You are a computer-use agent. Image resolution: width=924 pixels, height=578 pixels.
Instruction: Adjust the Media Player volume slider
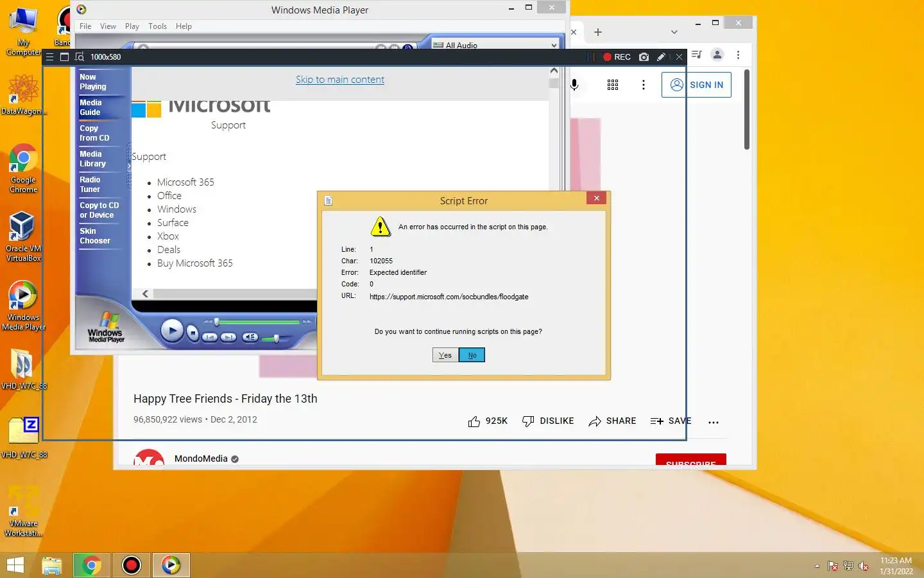tap(277, 338)
